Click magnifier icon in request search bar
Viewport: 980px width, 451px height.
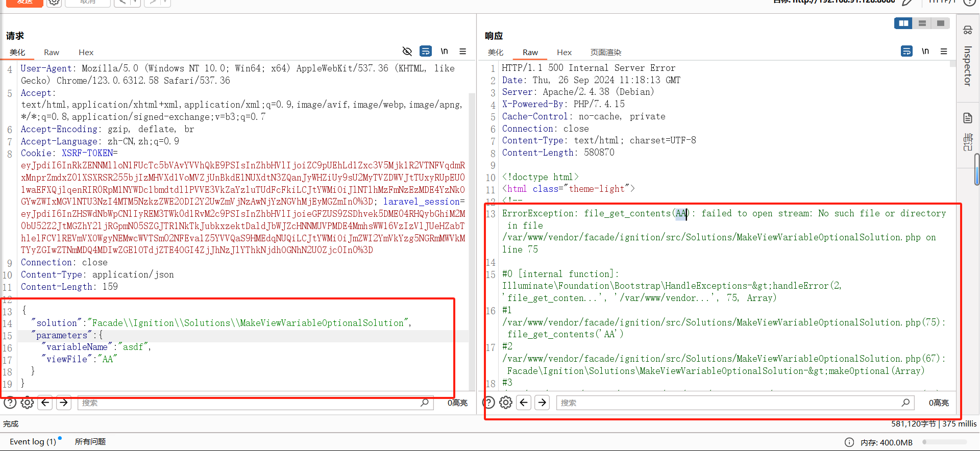[424, 403]
